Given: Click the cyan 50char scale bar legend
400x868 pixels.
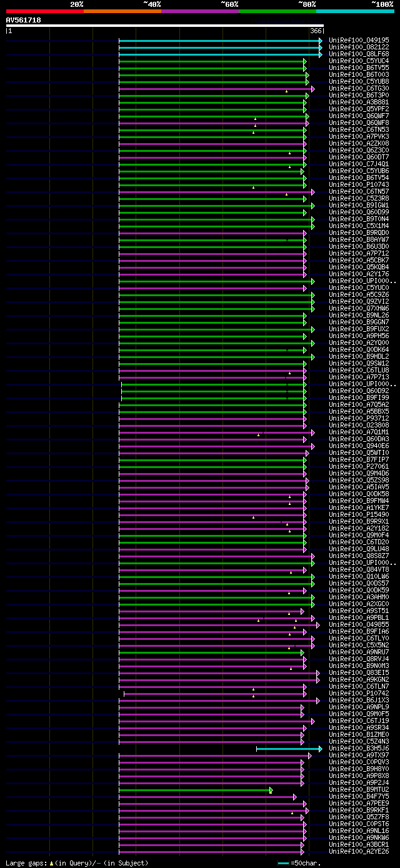Looking at the screenshot, I should coord(284,863).
